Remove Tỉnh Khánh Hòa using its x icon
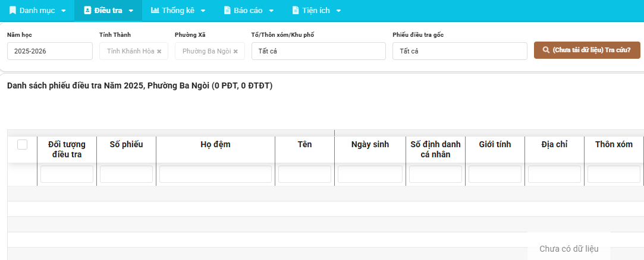Screen dimensions: 644x260 (x=159, y=51)
